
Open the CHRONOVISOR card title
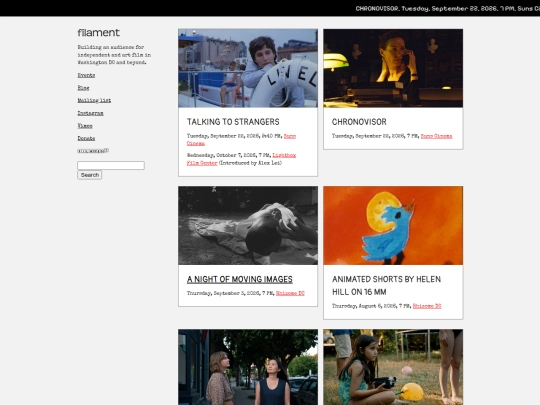[x=359, y=122]
